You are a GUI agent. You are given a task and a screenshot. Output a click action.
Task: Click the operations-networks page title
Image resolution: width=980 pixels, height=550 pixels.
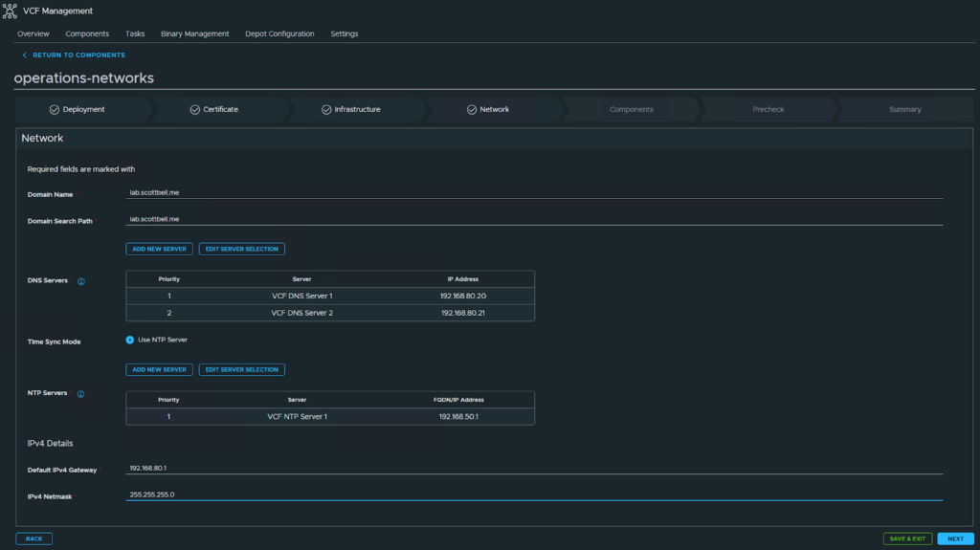click(84, 78)
